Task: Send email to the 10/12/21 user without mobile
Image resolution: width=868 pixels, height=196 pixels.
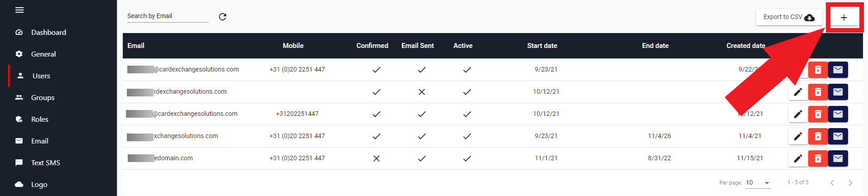Action: click(x=838, y=92)
